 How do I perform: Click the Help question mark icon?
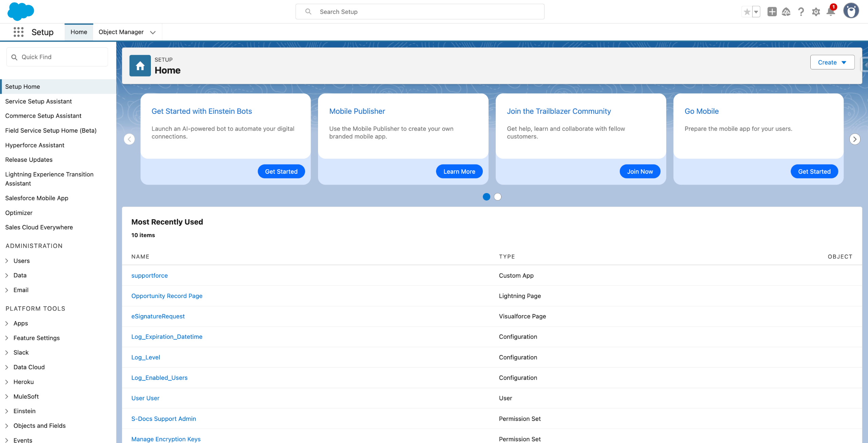(801, 12)
